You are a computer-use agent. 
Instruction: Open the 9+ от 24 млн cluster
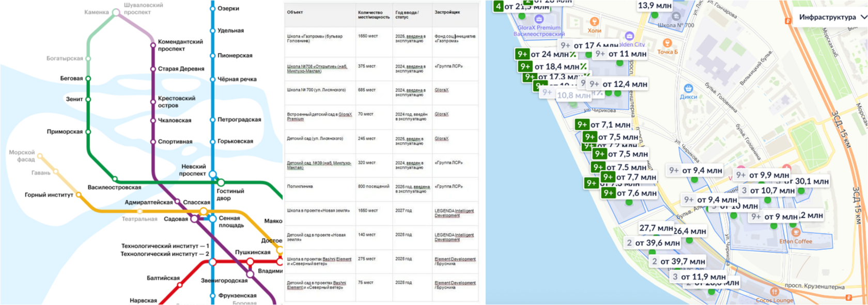pos(546,54)
